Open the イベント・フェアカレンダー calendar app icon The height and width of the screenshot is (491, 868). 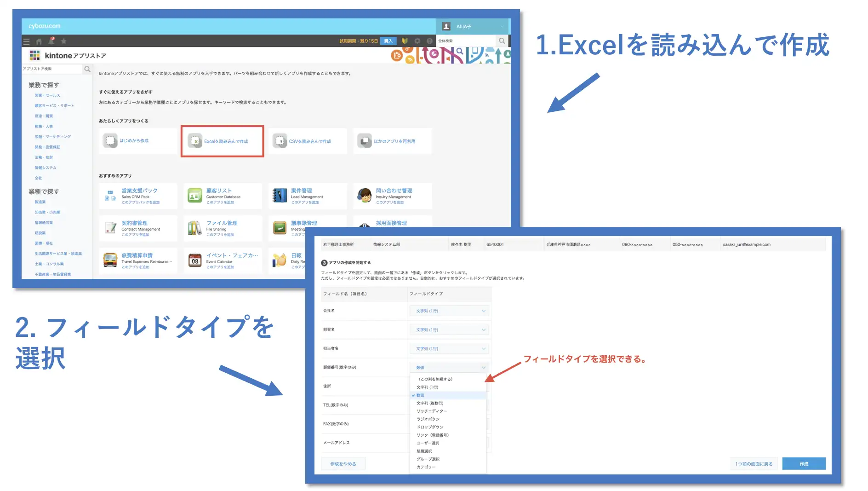[194, 260]
